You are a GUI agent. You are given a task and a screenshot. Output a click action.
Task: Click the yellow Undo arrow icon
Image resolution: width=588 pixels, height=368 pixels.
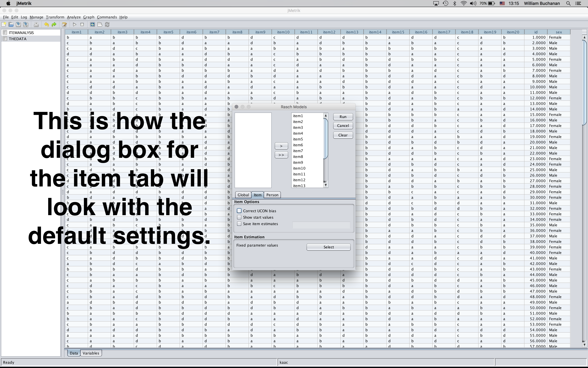46,25
